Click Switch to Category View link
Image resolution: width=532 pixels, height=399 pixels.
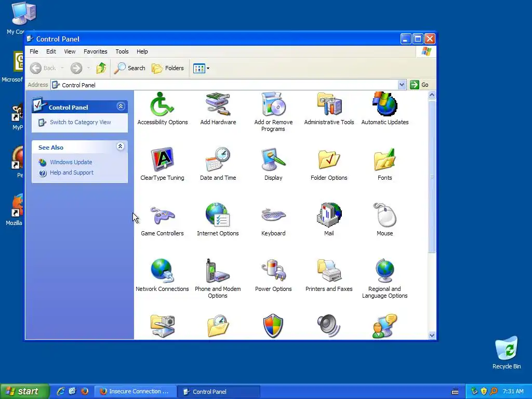point(81,122)
